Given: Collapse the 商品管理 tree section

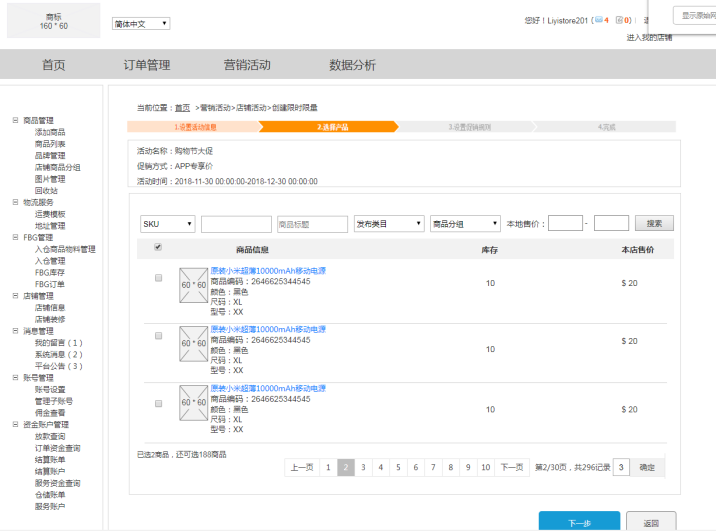Looking at the screenshot, I should pos(15,120).
